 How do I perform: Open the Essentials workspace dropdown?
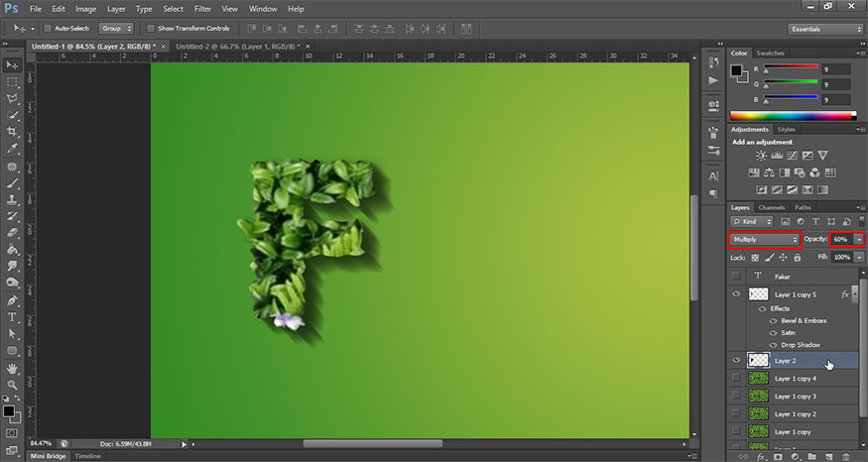point(825,28)
